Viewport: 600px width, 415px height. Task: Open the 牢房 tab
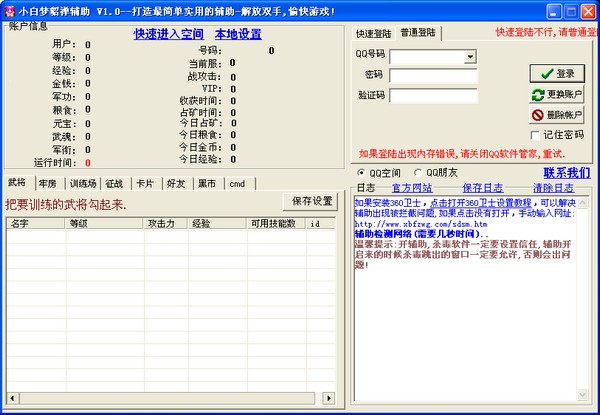[x=48, y=184]
